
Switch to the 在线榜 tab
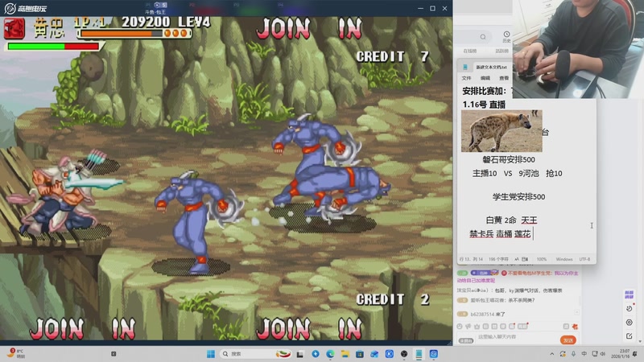(x=470, y=51)
